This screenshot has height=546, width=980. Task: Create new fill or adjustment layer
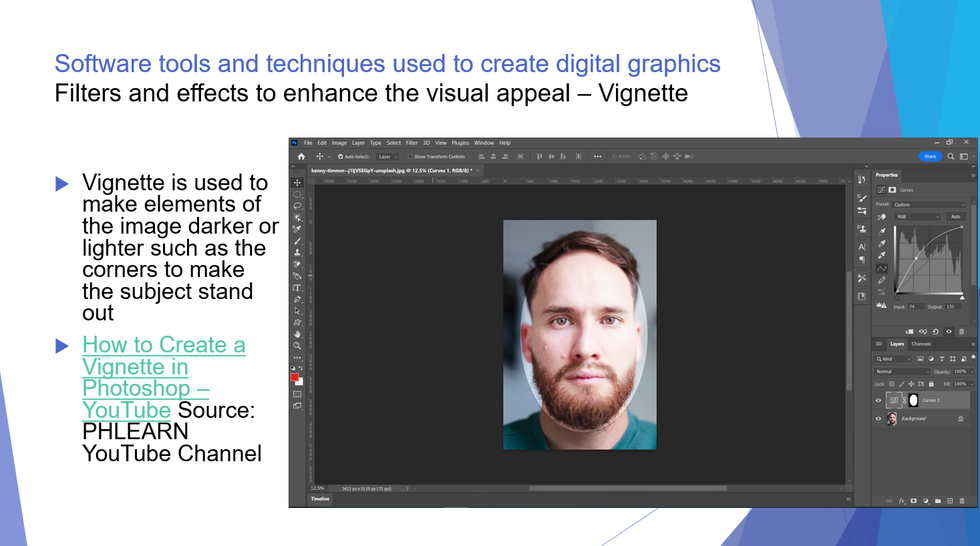point(926,501)
